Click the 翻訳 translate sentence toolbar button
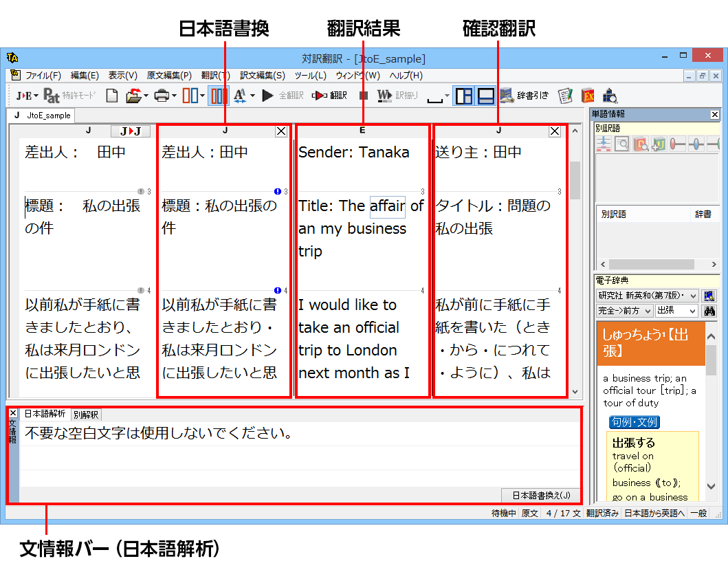728x572 pixels. (329, 96)
